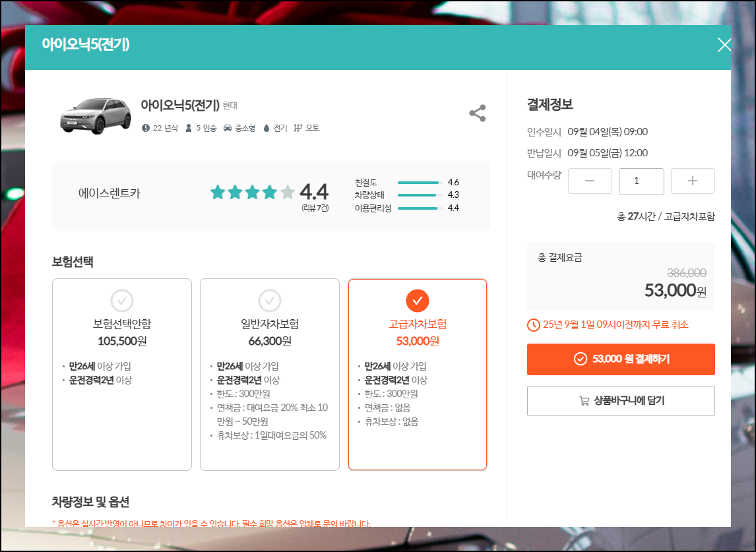This screenshot has height=552, width=756.
Task: Click the (리뷰 7건) review count
Action: pos(315,208)
